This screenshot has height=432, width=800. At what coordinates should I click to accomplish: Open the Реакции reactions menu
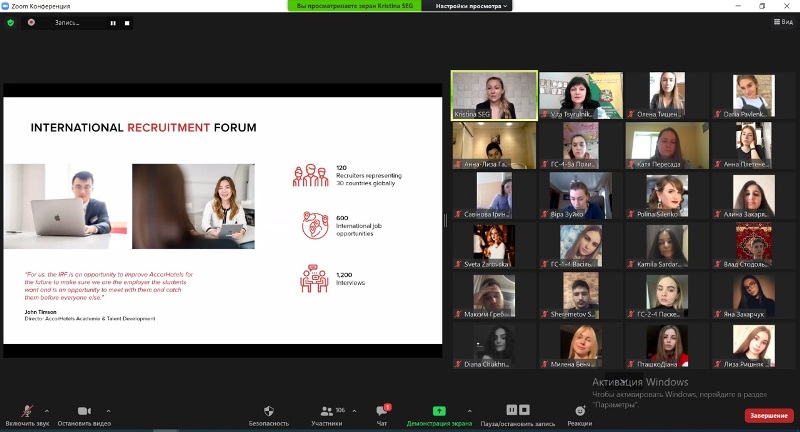pos(580,416)
